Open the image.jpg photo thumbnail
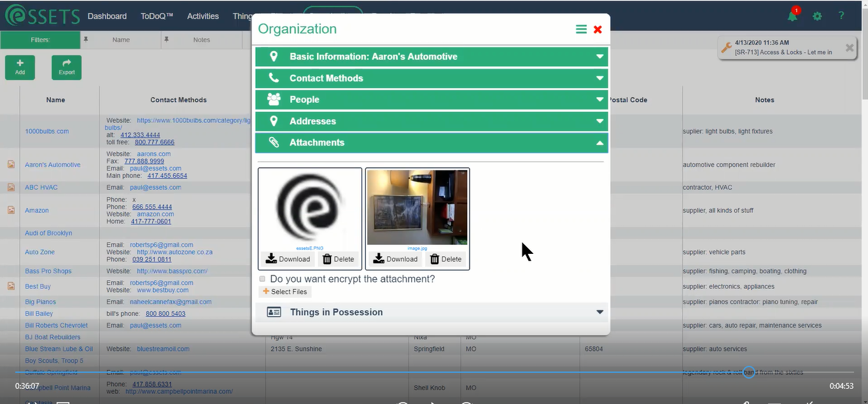Screen dimensions: 868x404 [x=417, y=207]
